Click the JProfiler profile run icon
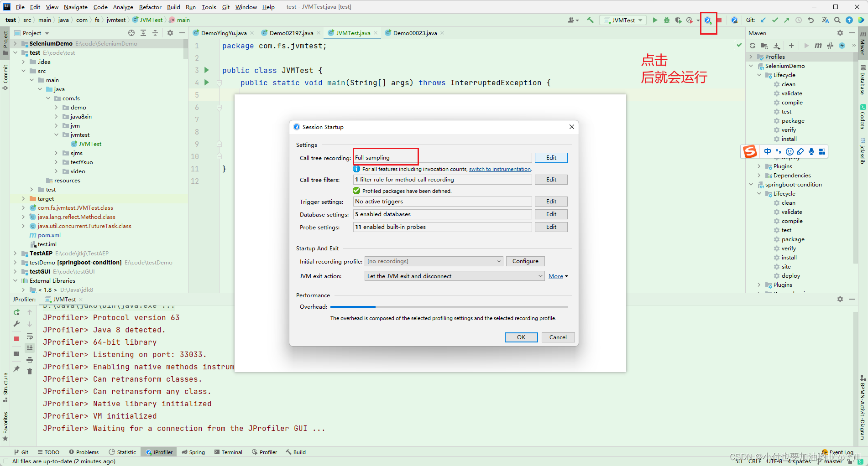Screen dimensions: 868x466 [707, 21]
